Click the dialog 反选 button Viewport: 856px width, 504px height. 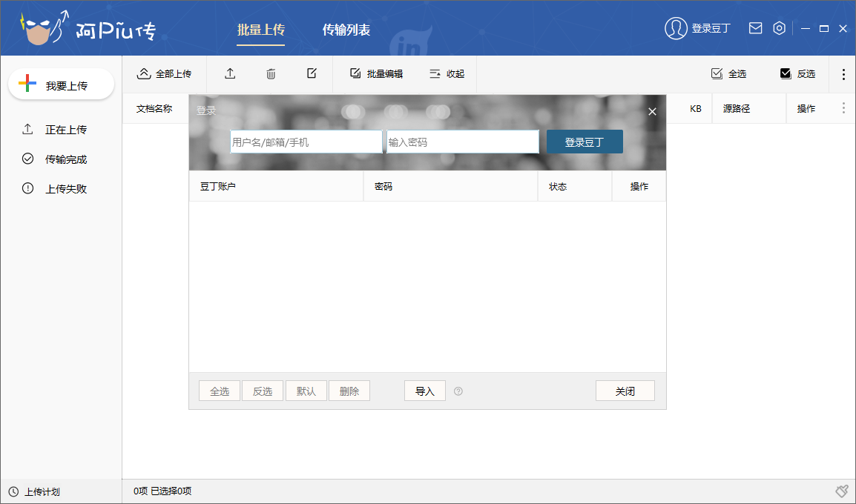coord(263,391)
